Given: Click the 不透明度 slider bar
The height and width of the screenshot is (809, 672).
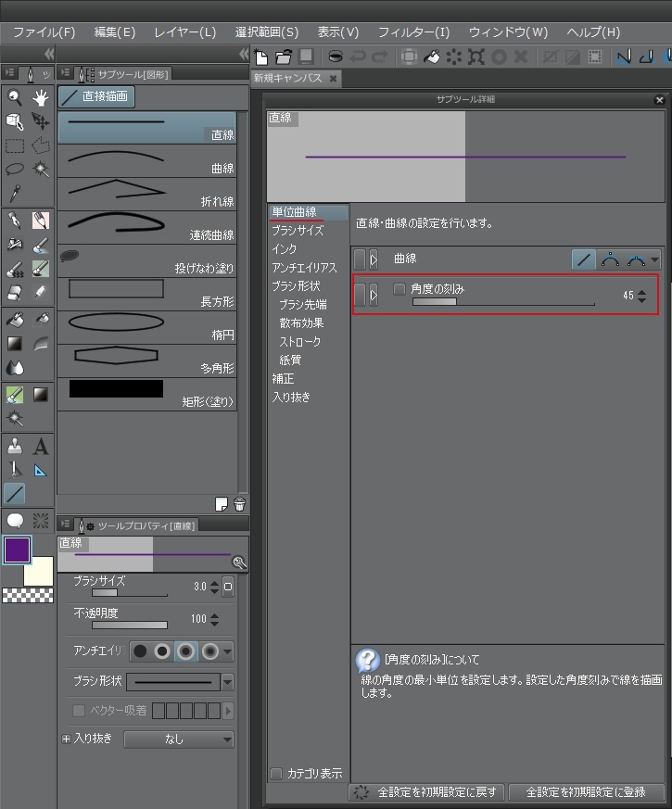Looking at the screenshot, I should [x=130, y=626].
